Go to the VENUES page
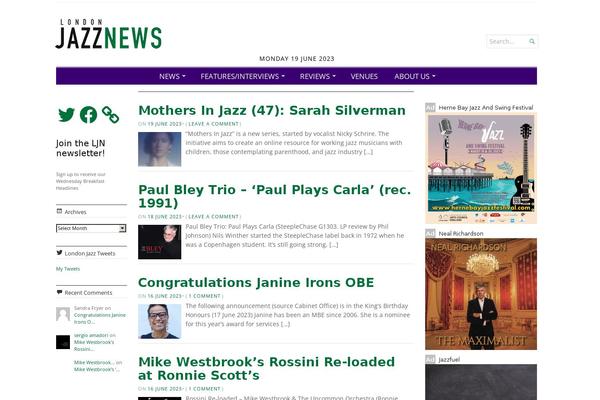 [x=364, y=76]
